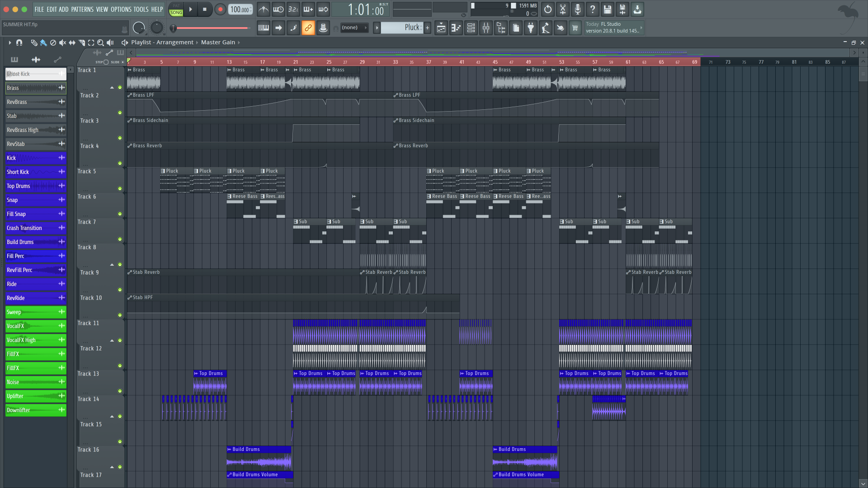
Task: Open the pattern selector arrow before Pluck
Action: 377,28
